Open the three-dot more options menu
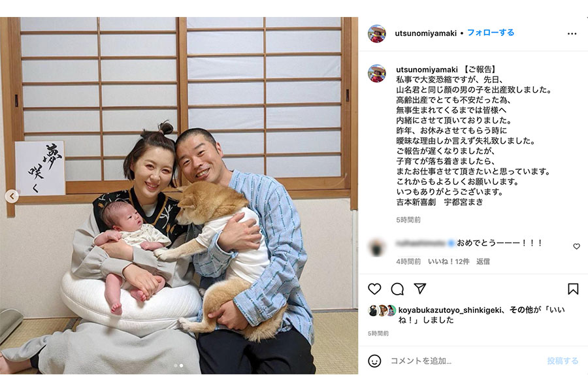 pyautogui.click(x=572, y=34)
